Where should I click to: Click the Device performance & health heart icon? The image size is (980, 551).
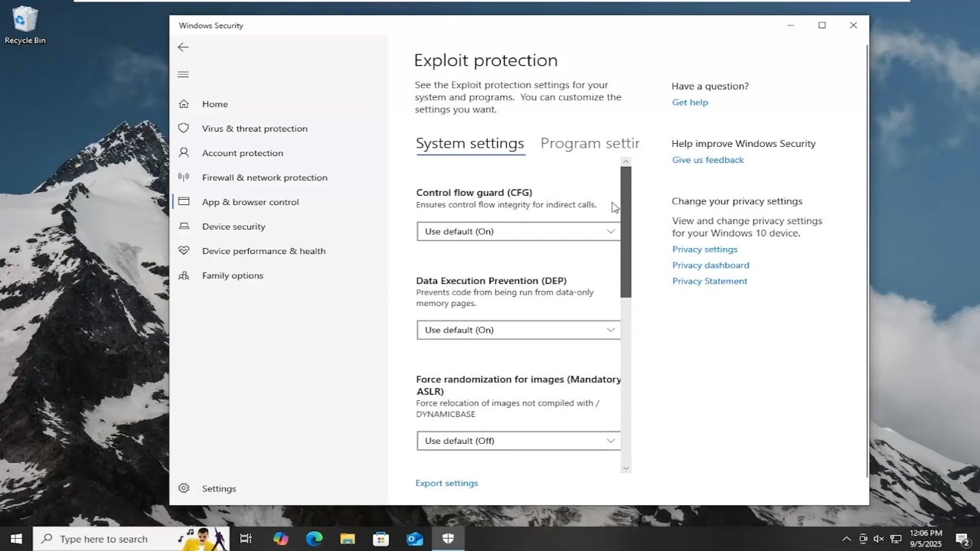[184, 251]
